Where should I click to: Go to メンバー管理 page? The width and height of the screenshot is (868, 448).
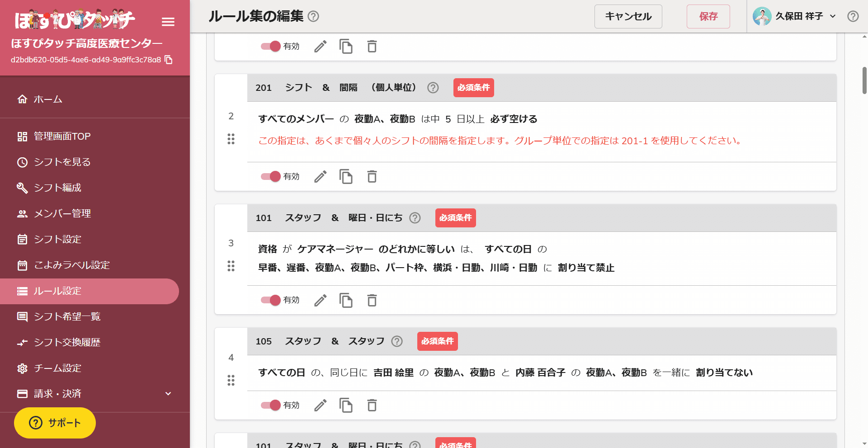(x=62, y=213)
